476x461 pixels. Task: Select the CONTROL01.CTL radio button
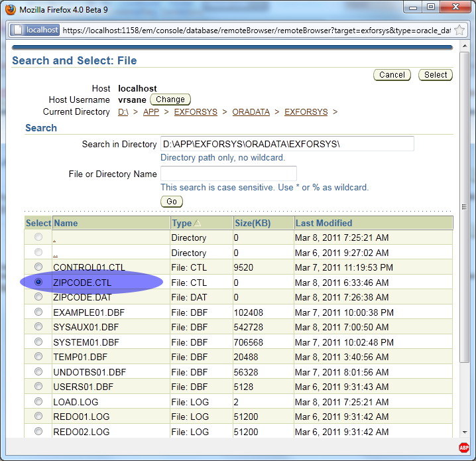click(38, 267)
